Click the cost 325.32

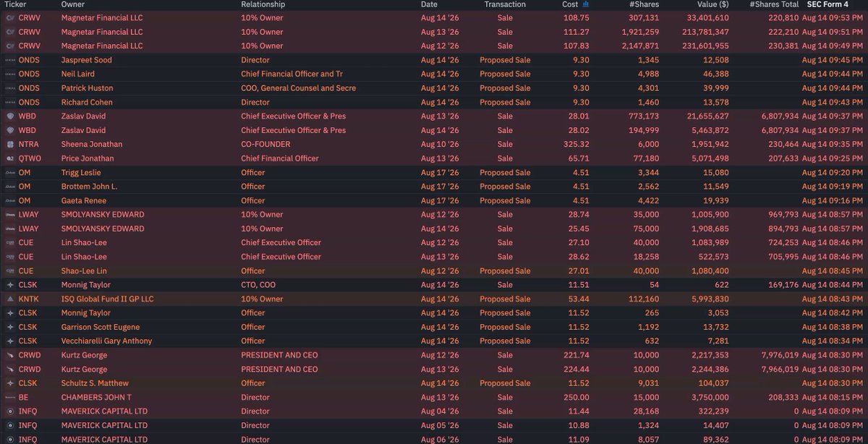click(x=576, y=145)
